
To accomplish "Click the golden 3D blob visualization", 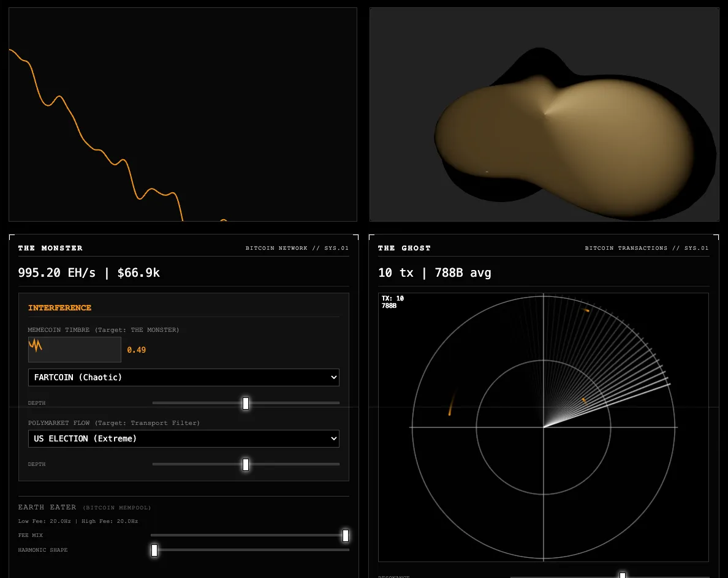I will (544, 114).
